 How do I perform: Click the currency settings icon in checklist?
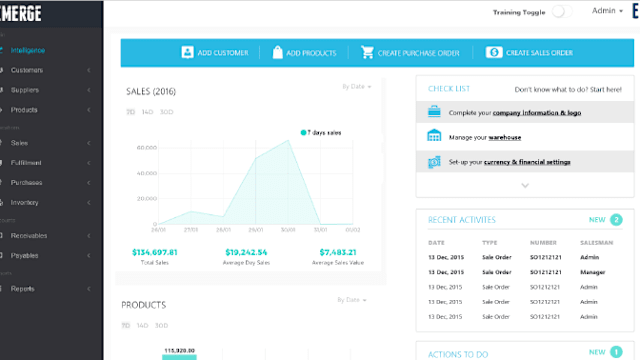pyautogui.click(x=434, y=162)
